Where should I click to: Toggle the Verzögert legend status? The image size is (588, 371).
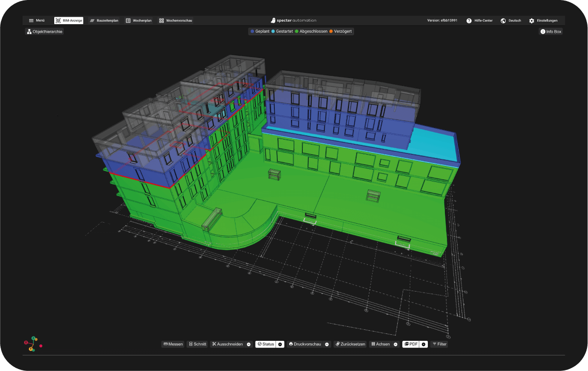click(341, 31)
